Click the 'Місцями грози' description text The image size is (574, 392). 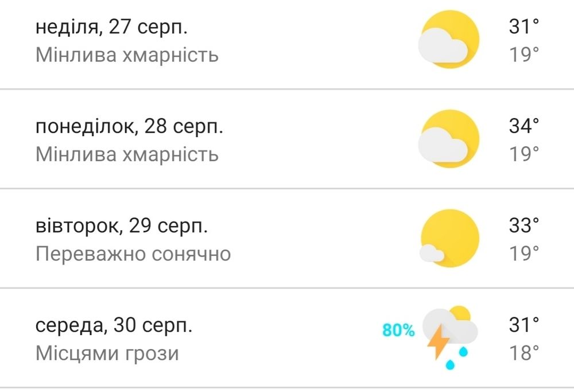(x=107, y=353)
